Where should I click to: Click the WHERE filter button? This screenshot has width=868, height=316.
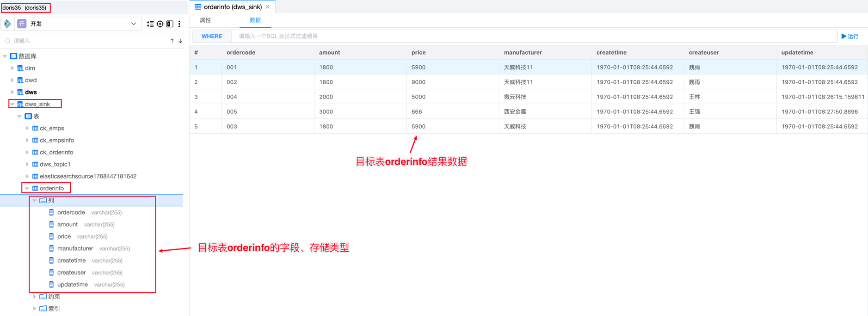pyautogui.click(x=212, y=36)
